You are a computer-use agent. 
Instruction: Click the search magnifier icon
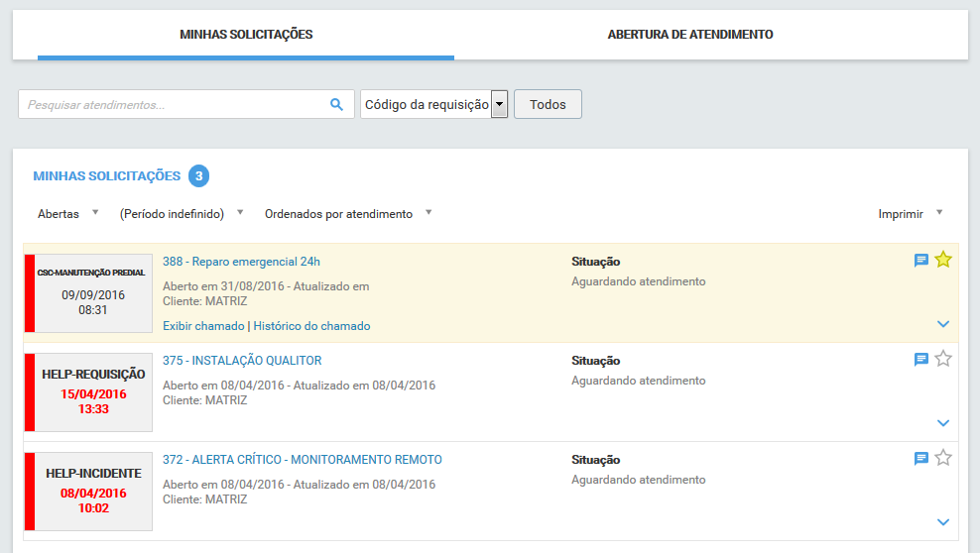[x=336, y=105]
